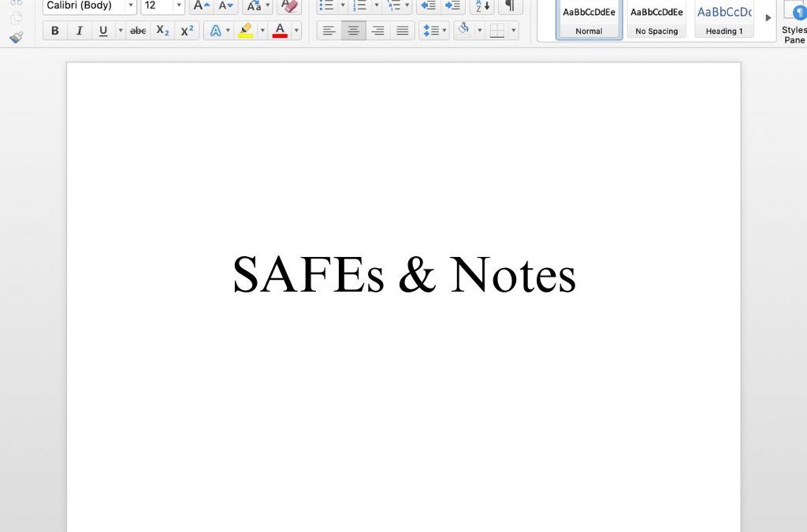Justify text alignment

click(403, 31)
